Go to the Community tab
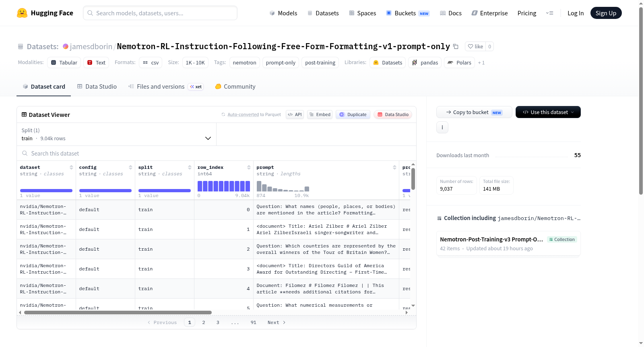 coord(235,87)
